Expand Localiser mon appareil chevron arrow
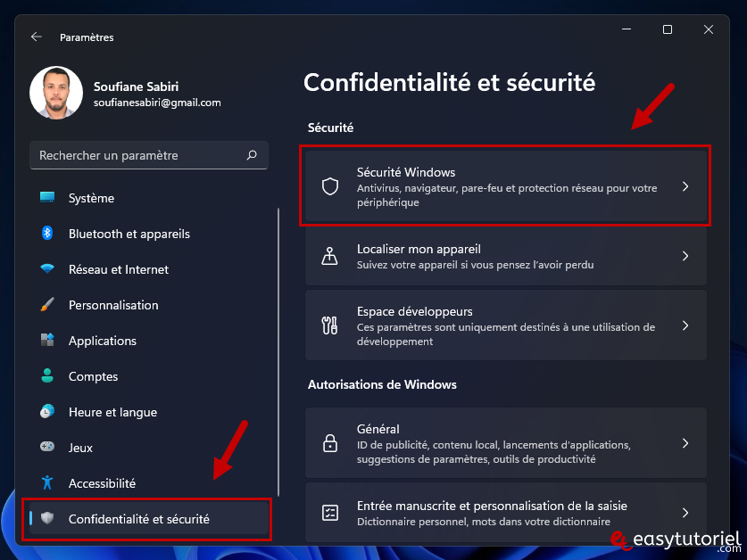 pyautogui.click(x=685, y=256)
